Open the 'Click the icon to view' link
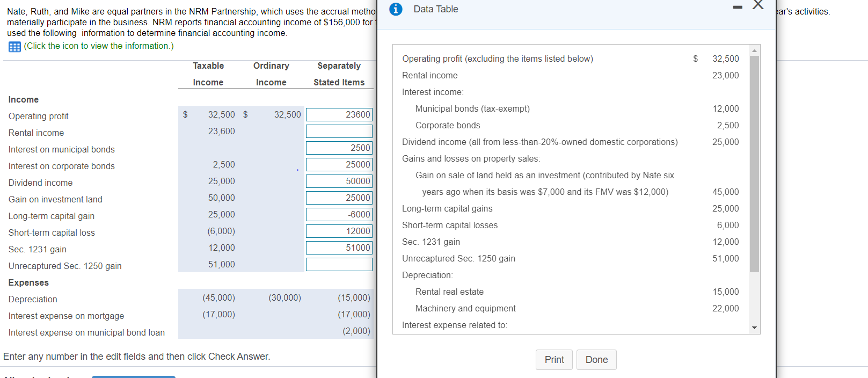The image size is (868, 378). (x=99, y=46)
